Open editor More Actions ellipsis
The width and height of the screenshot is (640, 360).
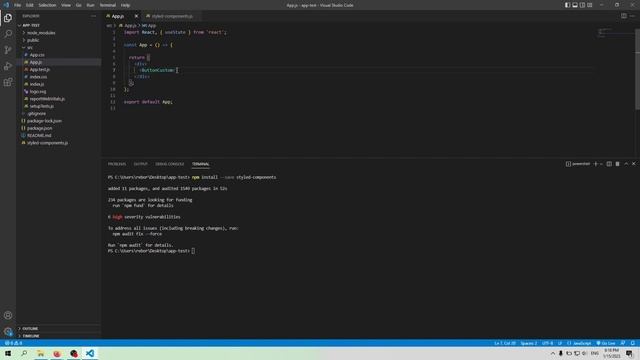(632, 16)
